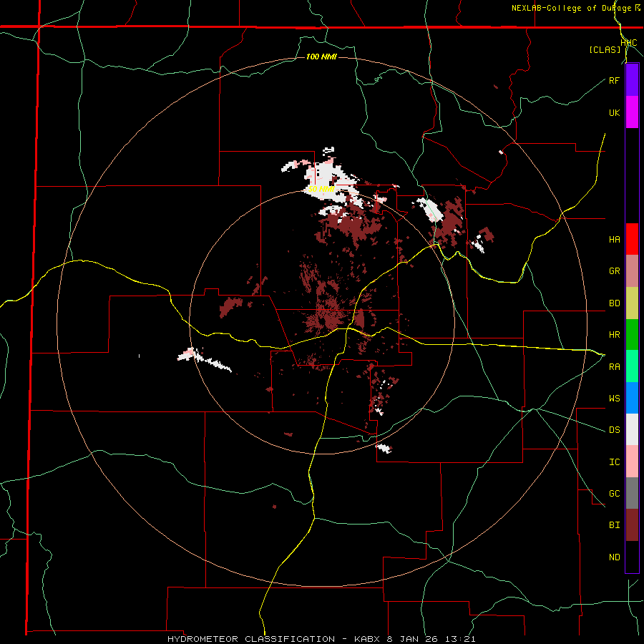Select the GR dusty-pink legend swatch
The image size is (644, 644).
[632, 271]
